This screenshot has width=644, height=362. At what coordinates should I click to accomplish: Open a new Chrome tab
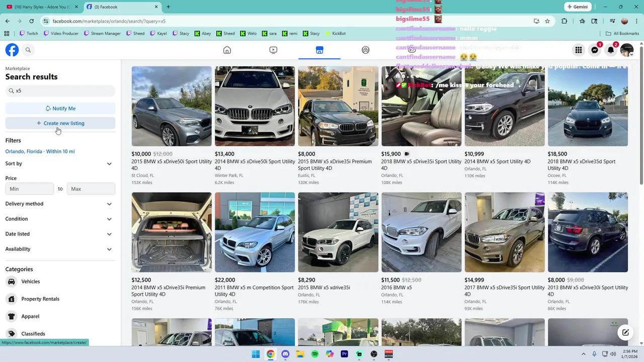click(168, 7)
